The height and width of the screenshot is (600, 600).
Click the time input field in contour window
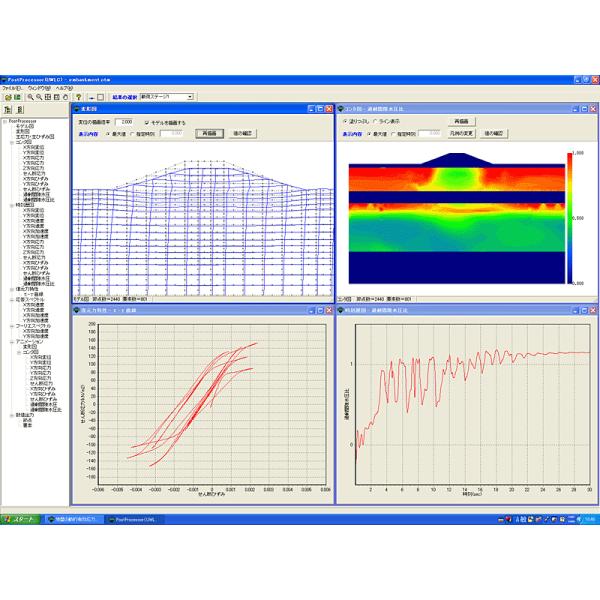point(430,134)
